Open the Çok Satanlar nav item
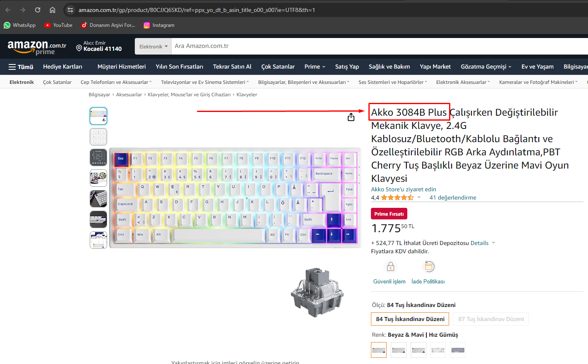This screenshot has width=588, height=364. tap(278, 67)
